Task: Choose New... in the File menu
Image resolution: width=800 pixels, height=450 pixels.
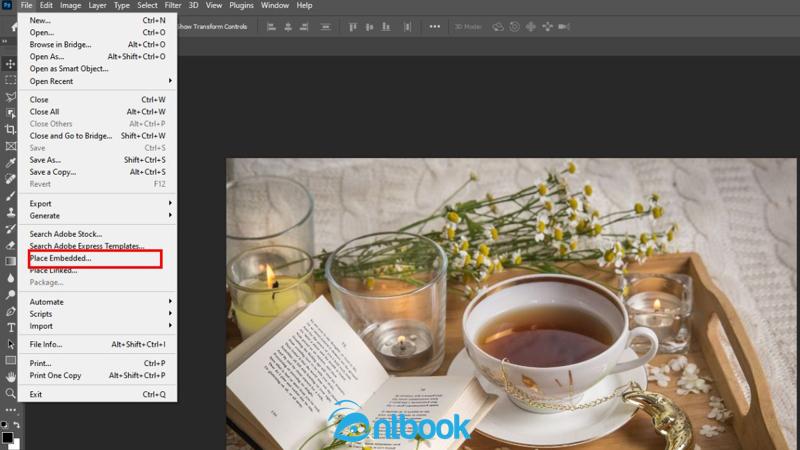Action: [97, 20]
